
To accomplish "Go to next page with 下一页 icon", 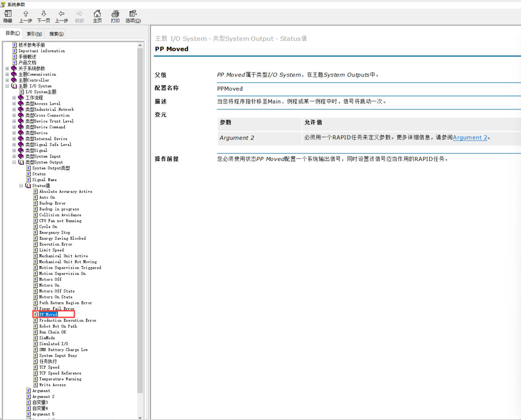I will [44, 14].
